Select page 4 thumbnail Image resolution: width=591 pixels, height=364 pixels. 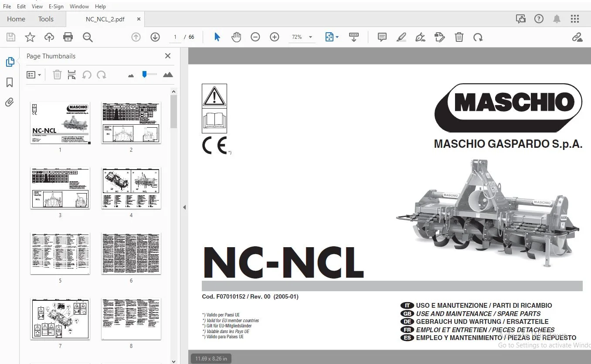[x=131, y=188]
